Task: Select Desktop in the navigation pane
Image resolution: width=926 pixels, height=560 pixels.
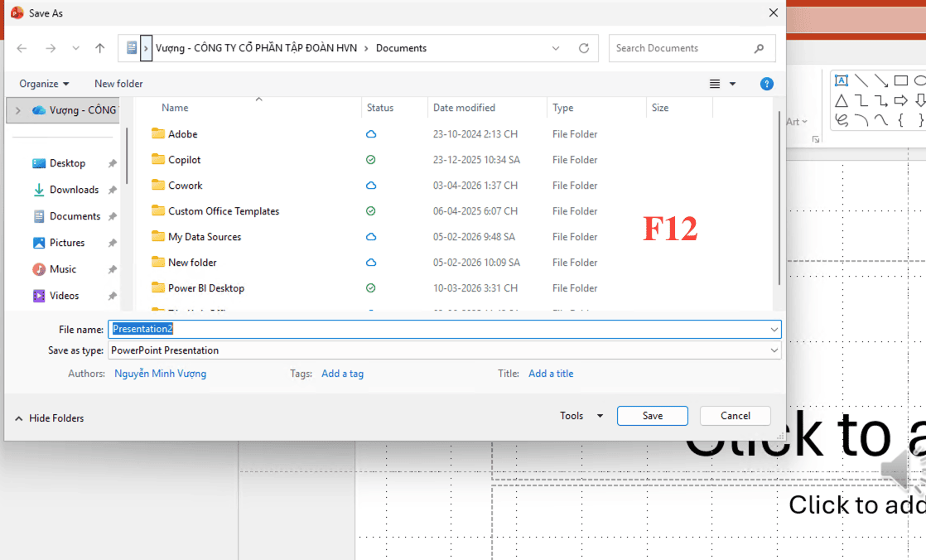Action: (67, 164)
